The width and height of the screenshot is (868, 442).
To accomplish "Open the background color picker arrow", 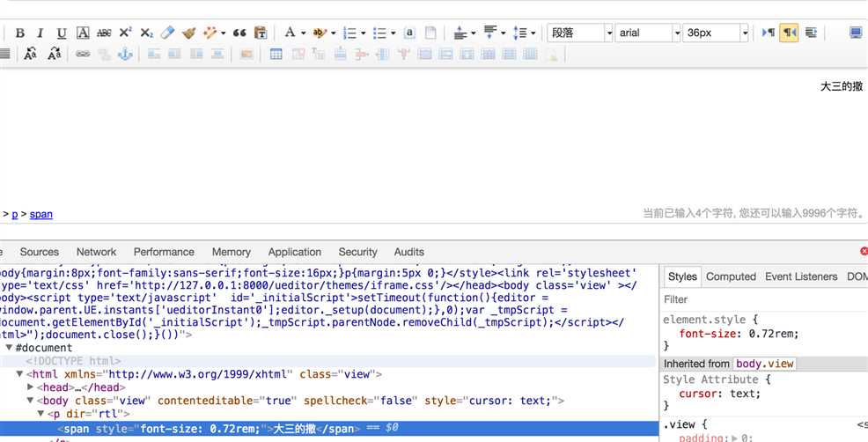I will click(x=334, y=33).
